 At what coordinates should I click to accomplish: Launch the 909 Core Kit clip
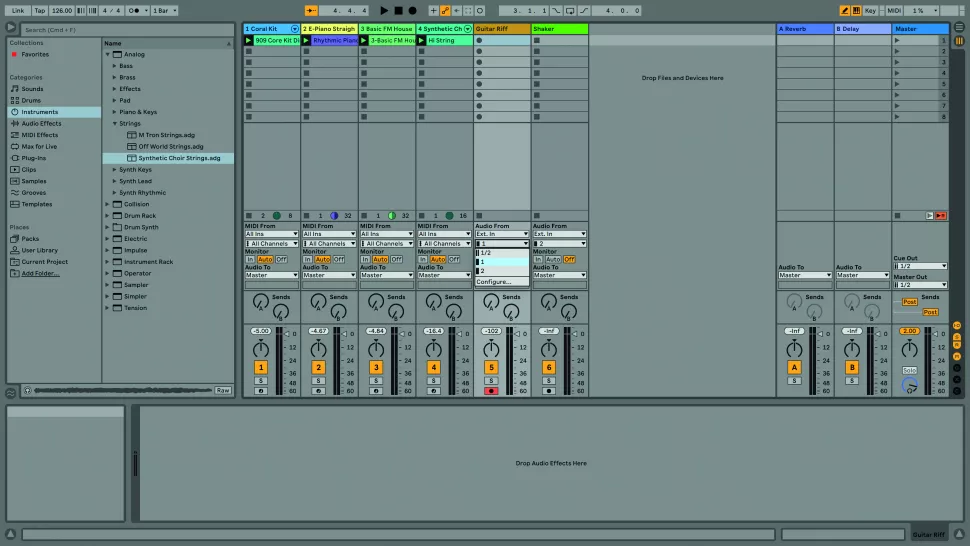(x=249, y=40)
